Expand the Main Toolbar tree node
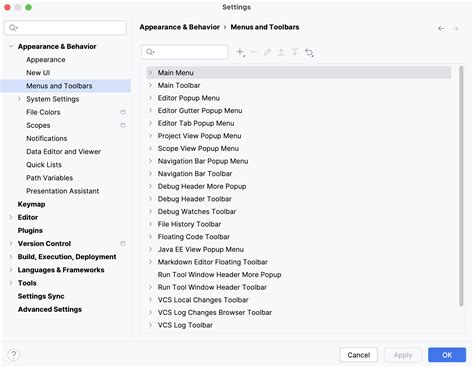Image resolution: width=474 pixels, height=368 pixels. [x=150, y=85]
